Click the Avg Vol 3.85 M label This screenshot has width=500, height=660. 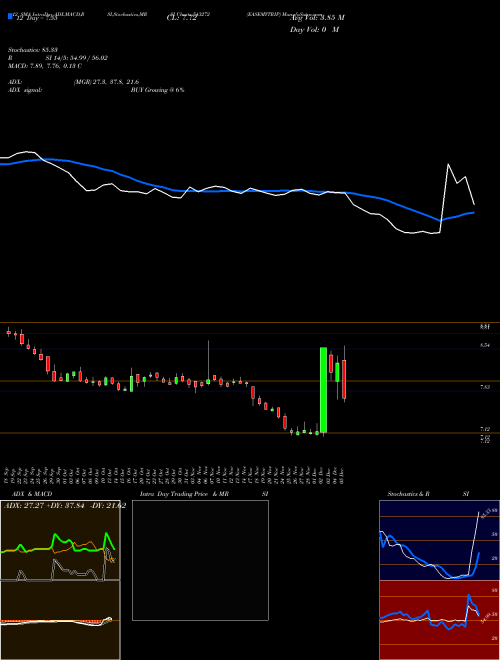(x=317, y=18)
